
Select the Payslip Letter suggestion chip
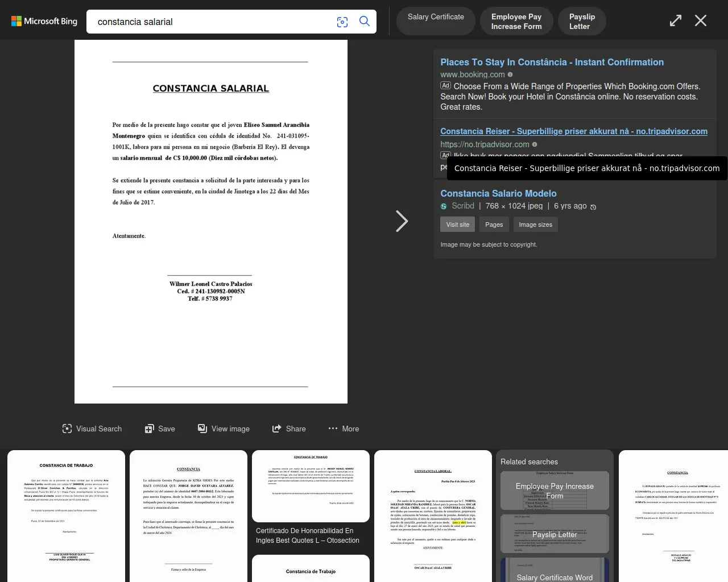pyautogui.click(x=582, y=22)
